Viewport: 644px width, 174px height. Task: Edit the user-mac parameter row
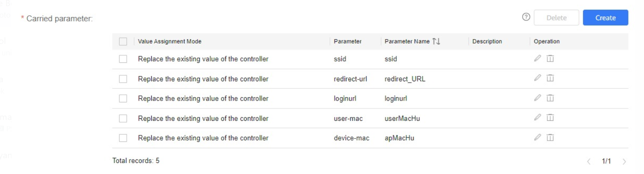[538, 117]
